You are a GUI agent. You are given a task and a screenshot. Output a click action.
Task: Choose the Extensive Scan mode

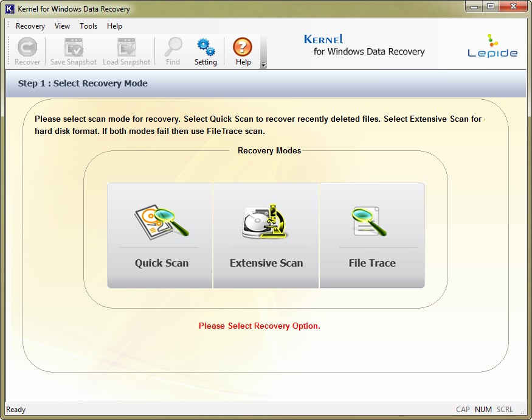pyautogui.click(x=266, y=236)
